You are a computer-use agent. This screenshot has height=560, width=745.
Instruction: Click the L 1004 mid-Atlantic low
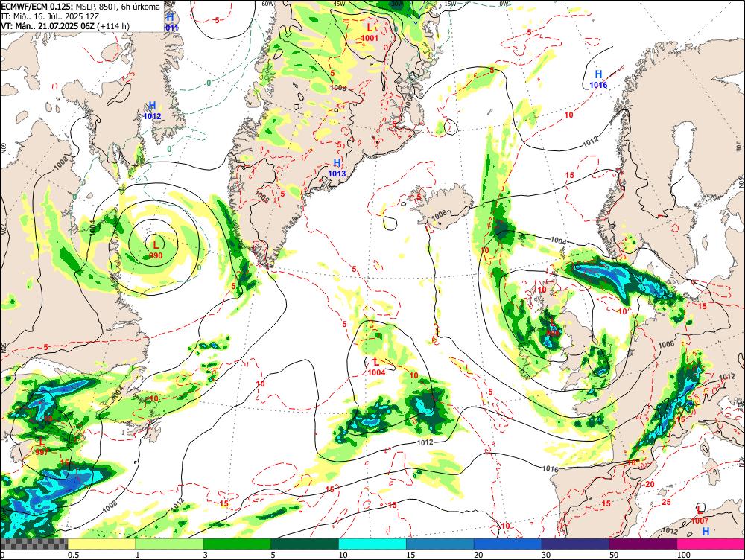point(376,367)
